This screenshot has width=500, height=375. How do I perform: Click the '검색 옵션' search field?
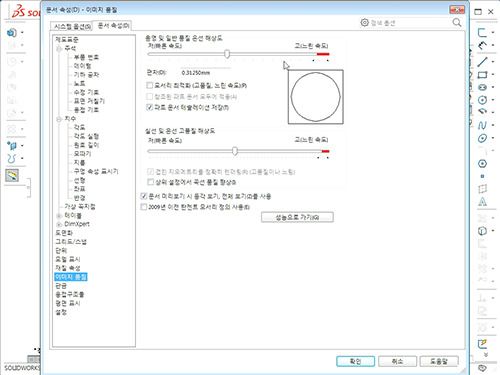(410, 23)
